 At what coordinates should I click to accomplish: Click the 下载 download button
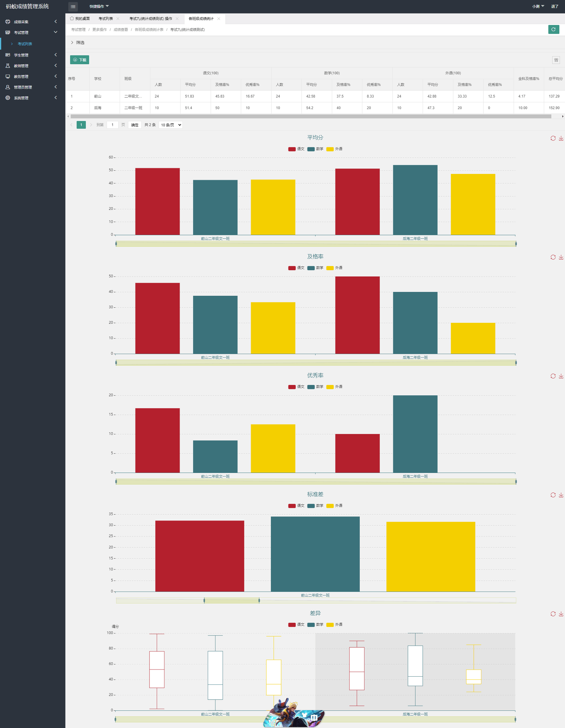[80, 60]
